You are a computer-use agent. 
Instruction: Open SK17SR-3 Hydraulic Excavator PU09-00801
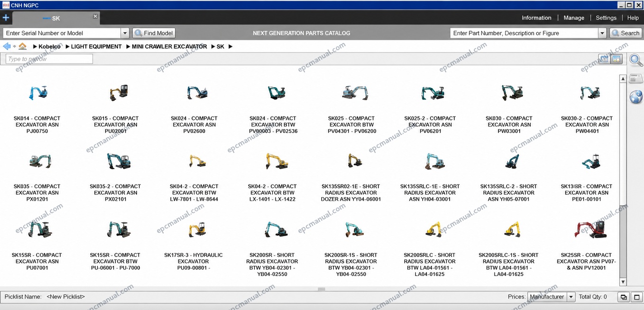click(193, 246)
